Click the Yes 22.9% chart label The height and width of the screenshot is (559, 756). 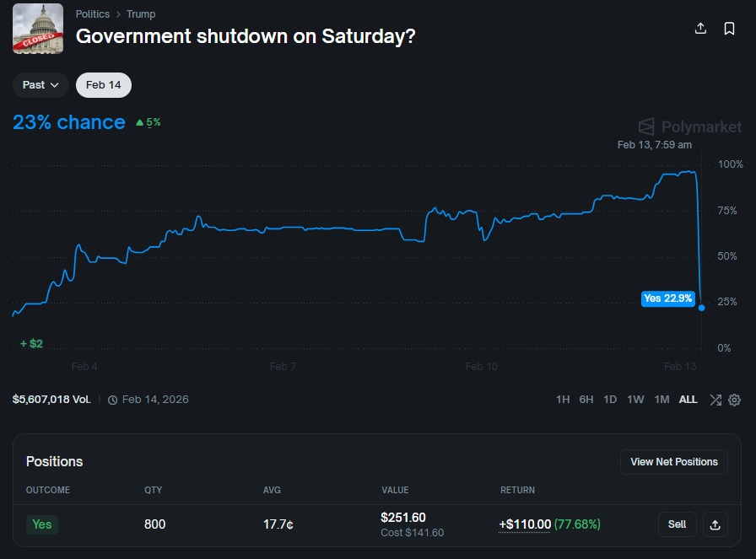point(667,298)
